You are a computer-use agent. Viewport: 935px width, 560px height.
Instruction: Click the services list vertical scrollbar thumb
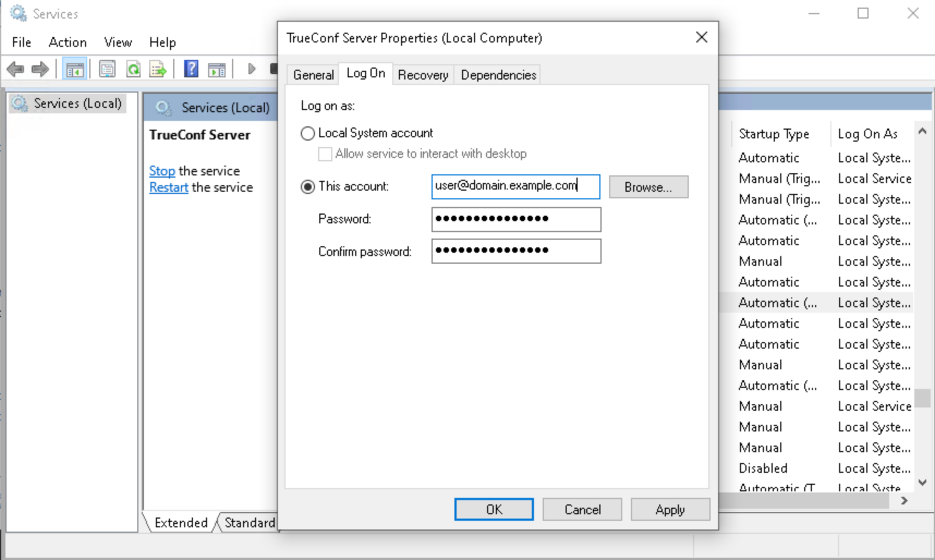tap(922, 398)
